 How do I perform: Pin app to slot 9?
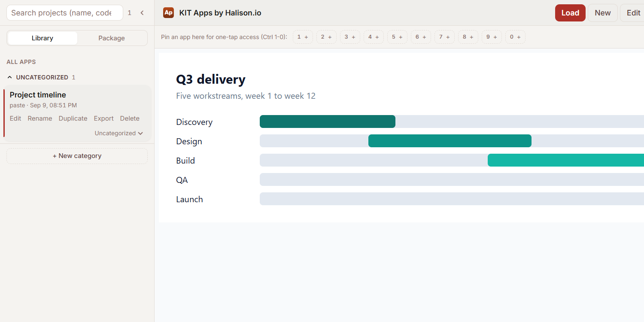(492, 37)
